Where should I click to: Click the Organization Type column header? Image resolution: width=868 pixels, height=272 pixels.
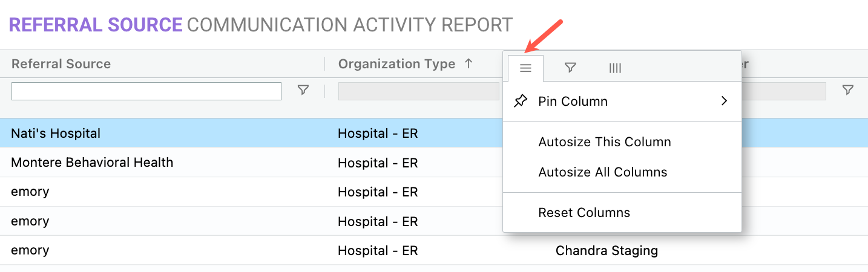tap(396, 63)
